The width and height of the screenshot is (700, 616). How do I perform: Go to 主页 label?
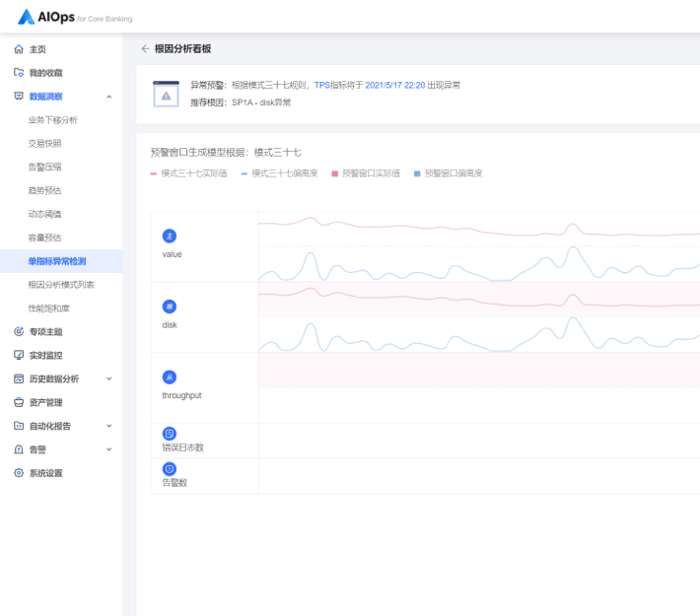point(37,49)
